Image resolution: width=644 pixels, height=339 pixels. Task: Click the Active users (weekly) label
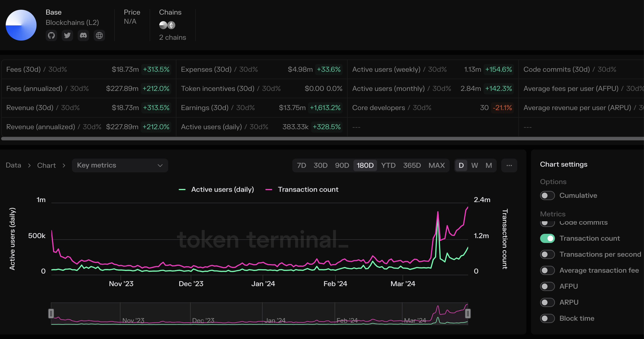tap(386, 69)
